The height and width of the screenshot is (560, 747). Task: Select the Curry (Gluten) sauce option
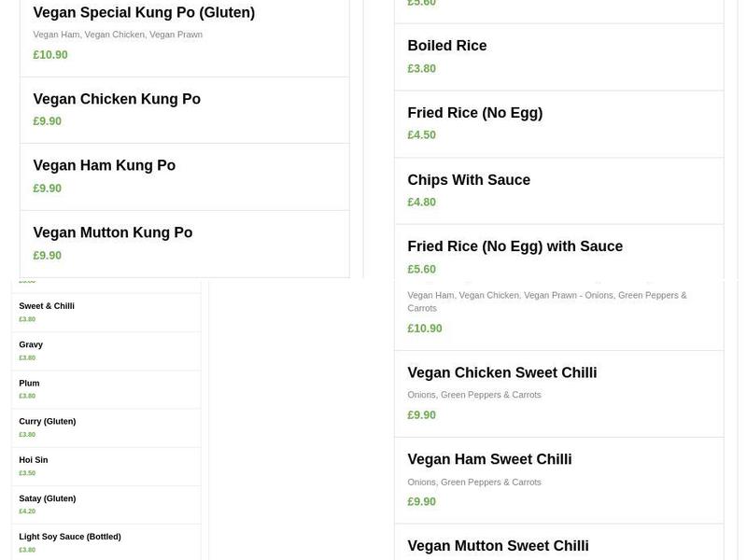click(x=48, y=421)
